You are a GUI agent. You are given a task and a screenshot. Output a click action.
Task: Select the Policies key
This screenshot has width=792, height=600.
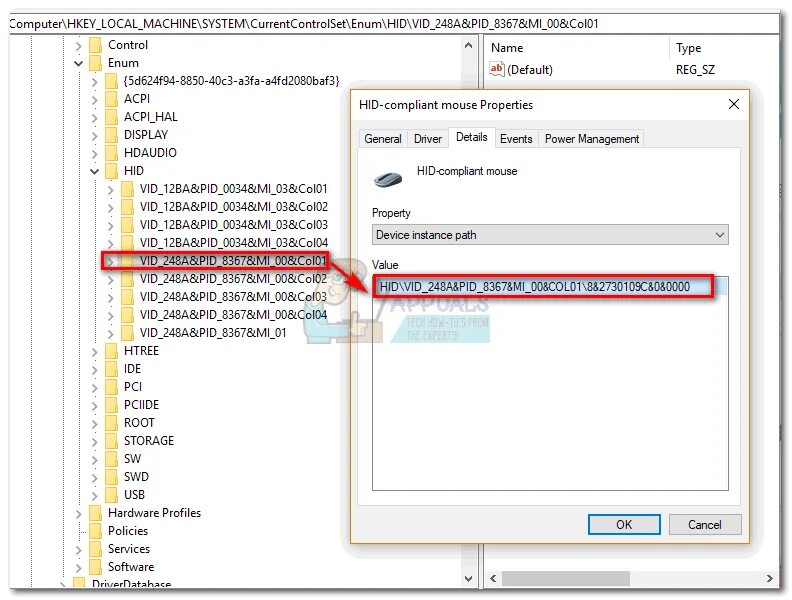pos(128,531)
